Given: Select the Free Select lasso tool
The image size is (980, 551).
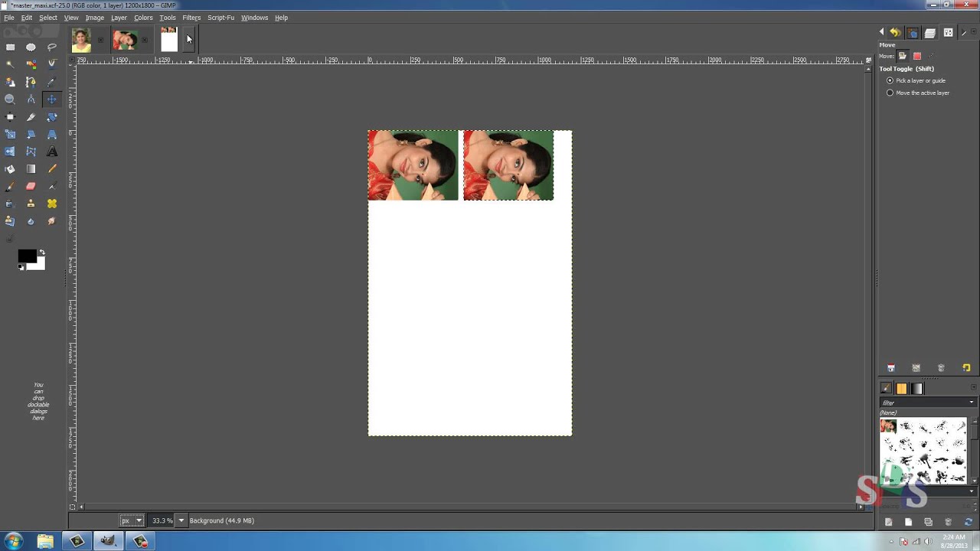Looking at the screenshot, I should tap(52, 47).
